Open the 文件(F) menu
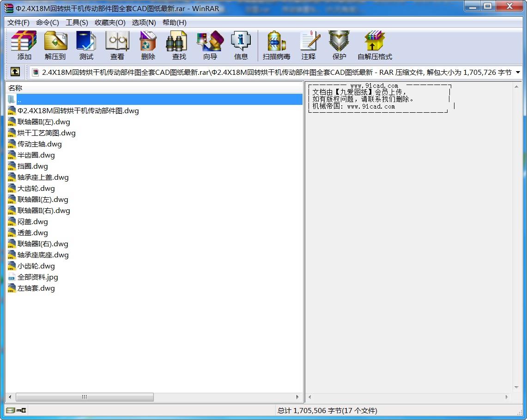 18,23
